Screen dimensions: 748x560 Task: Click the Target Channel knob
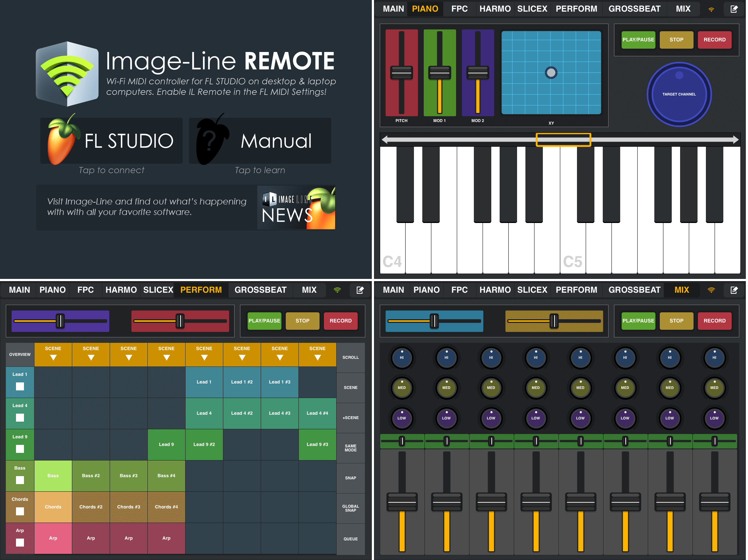[679, 94]
